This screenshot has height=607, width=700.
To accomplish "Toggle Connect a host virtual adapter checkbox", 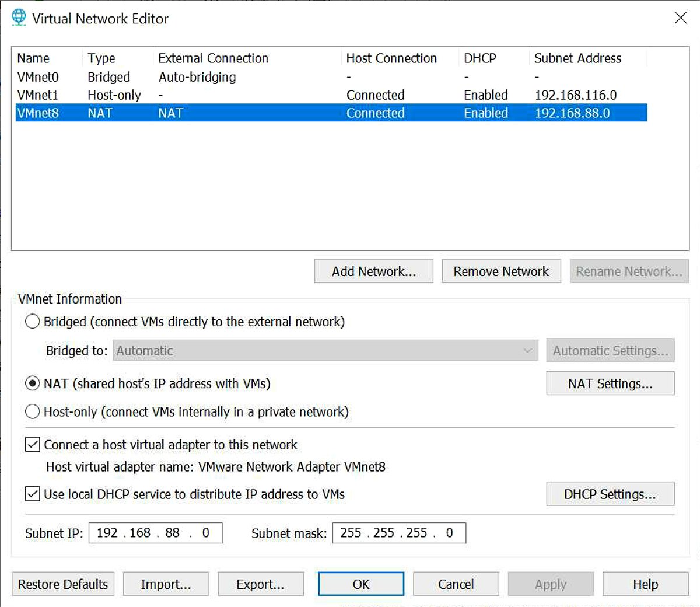I will 33,445.
